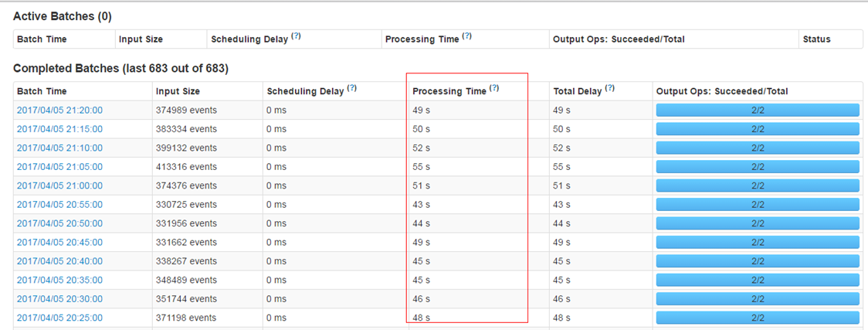
Task: Open batch 2017/04/05 20:45:00
Action: [59, 242]
